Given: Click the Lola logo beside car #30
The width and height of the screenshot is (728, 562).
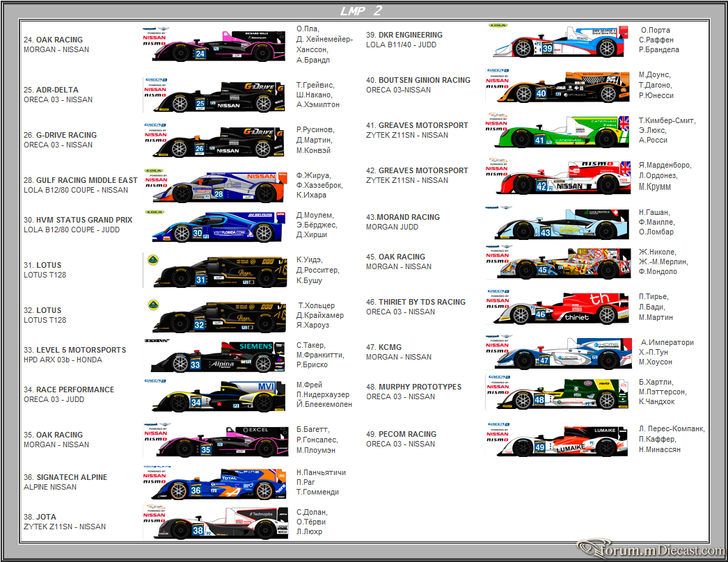Looking at the screenshot, I should (x=155, y=211).
